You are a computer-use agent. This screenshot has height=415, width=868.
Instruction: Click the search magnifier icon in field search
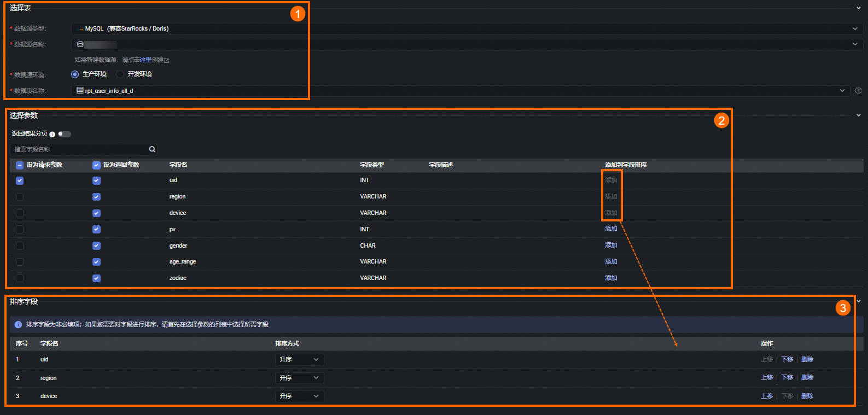tap(152, 149)
